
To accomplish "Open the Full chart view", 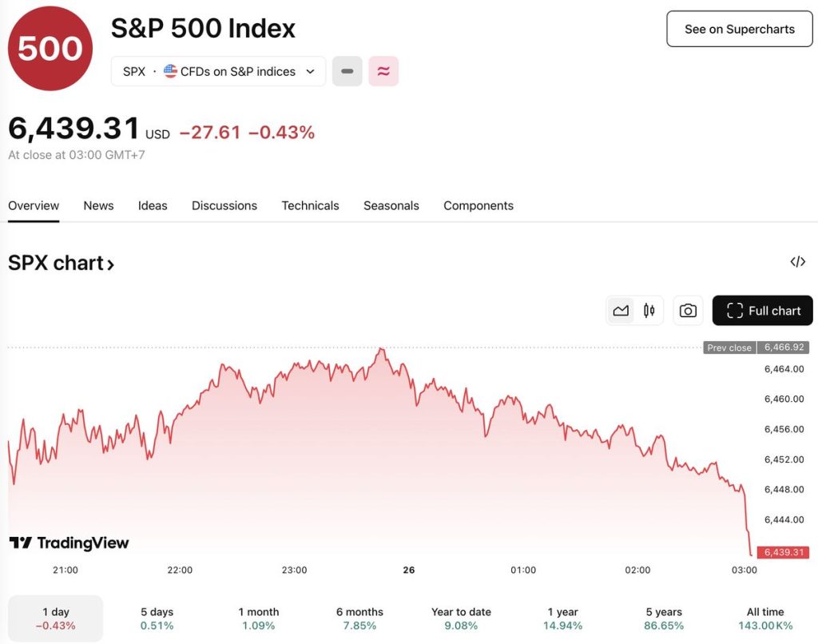I will pos(762,310).
